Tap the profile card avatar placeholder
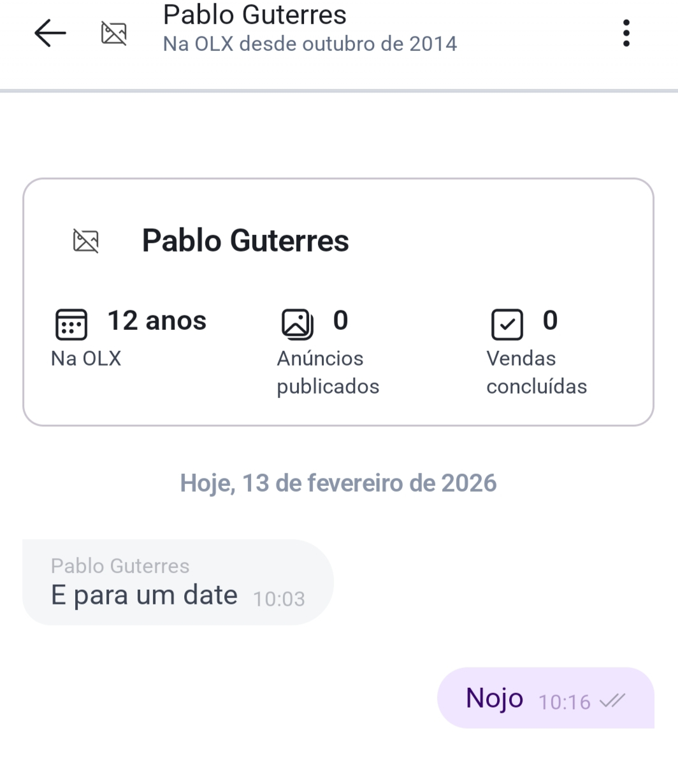Screen dimensions: 678x784 click(x=86, y=241)
